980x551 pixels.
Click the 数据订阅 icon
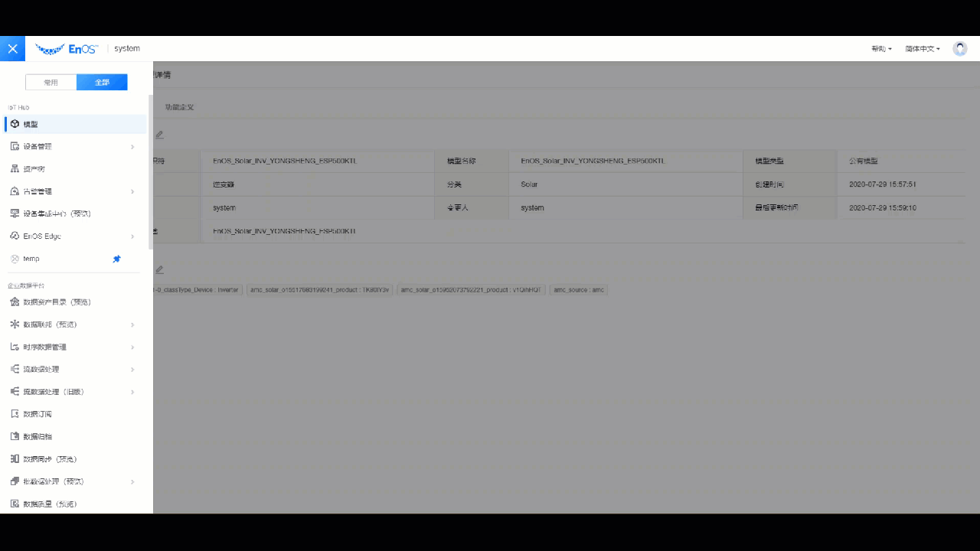click(15, 414)
